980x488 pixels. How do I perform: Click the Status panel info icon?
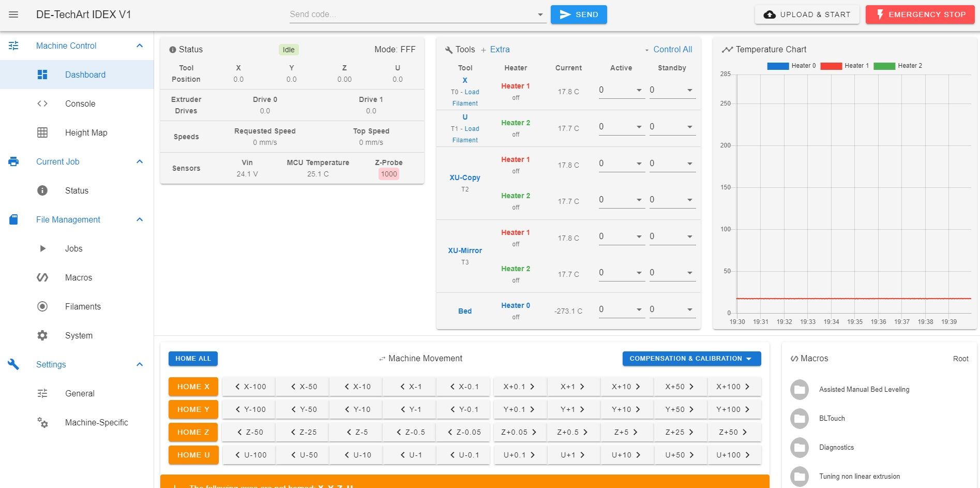pos(173,50)
